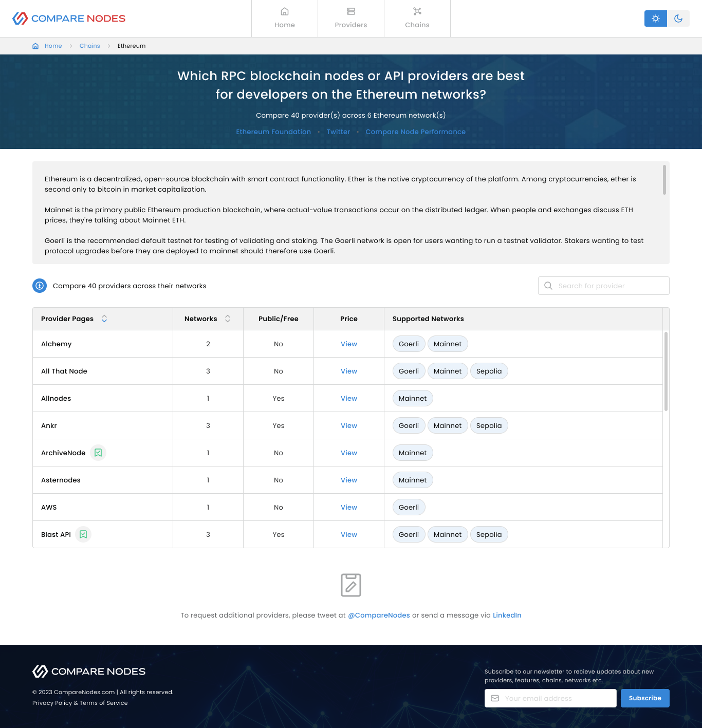The image size is (702, 728).
Task: Select Goerli tag in AWS row
Action: click(409, 507)
